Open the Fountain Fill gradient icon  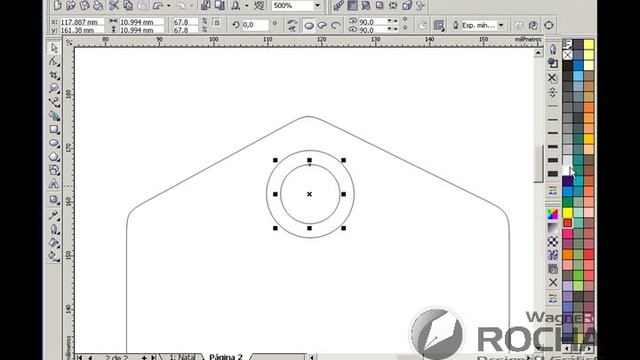tap(552, 227)
